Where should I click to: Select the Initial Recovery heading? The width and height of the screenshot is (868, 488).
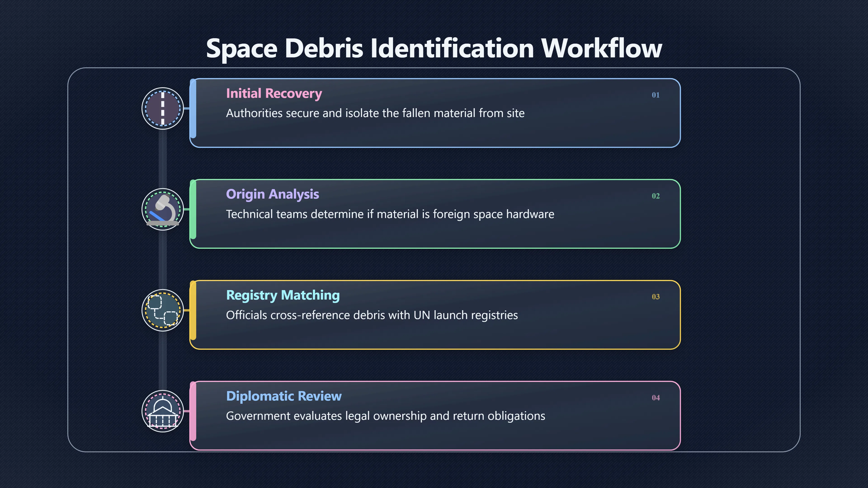pos(274,93)
